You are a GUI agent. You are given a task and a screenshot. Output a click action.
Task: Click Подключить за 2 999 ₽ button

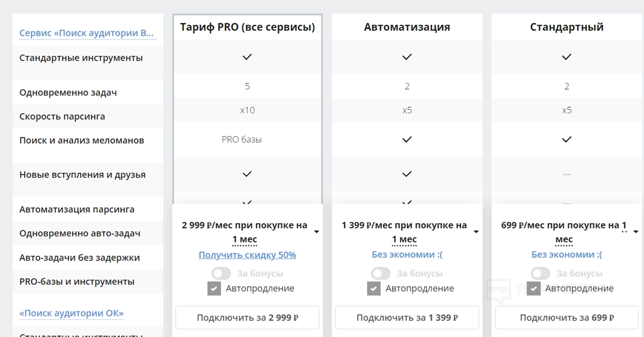(247, 318)
